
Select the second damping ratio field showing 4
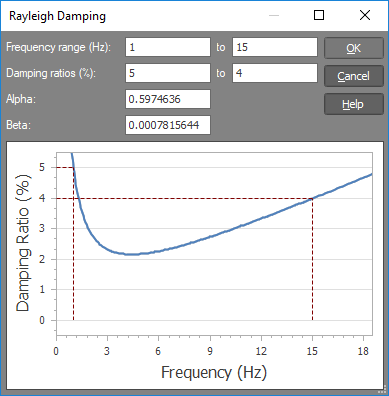(275, 73)
